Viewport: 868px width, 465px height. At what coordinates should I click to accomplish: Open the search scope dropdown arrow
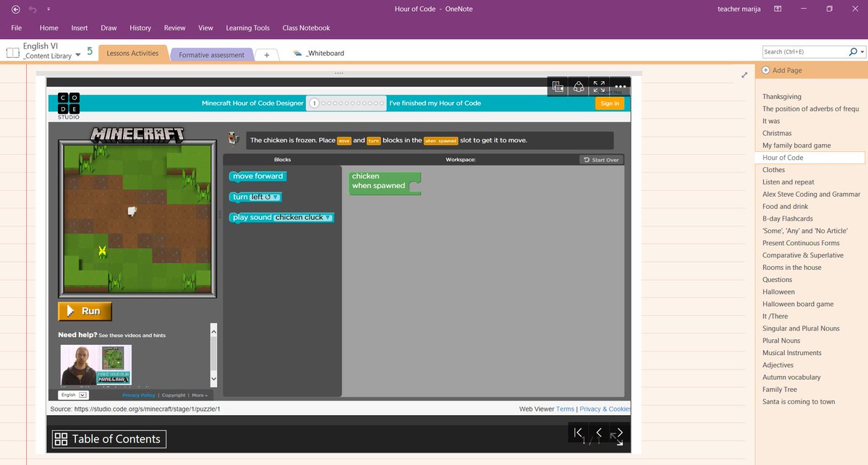tap(861, 52)
